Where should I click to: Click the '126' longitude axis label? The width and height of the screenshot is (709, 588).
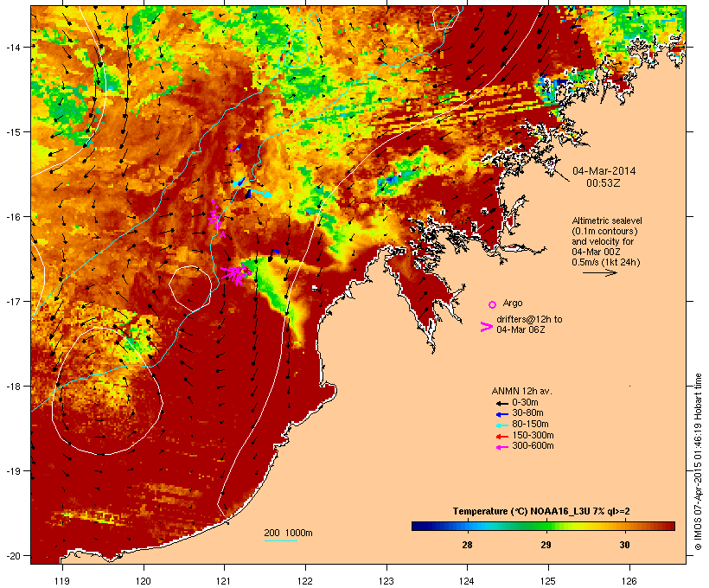click(x=629, y=581)
